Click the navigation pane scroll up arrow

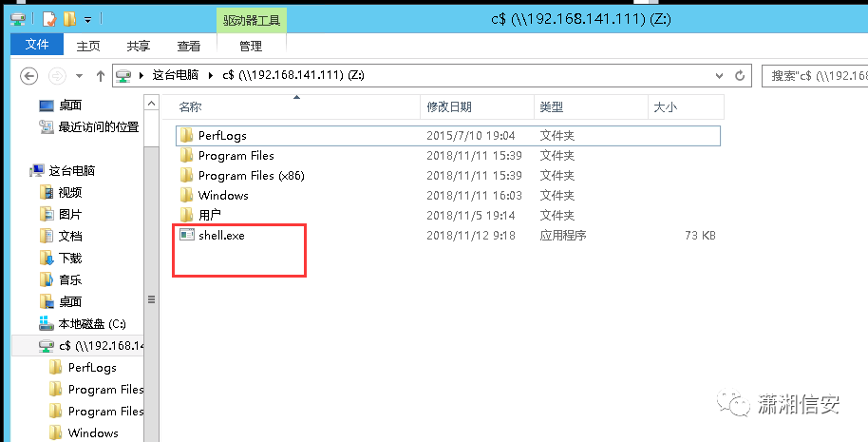pos(151,103)
